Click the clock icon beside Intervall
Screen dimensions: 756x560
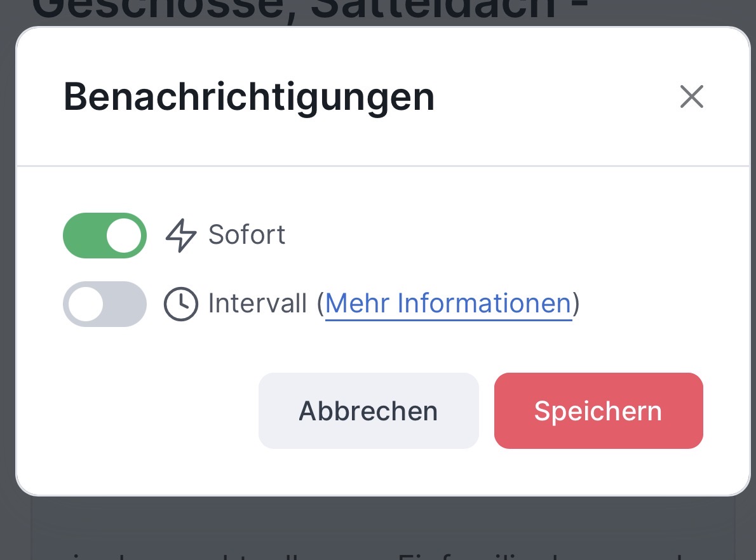click(x=181, y=304)
